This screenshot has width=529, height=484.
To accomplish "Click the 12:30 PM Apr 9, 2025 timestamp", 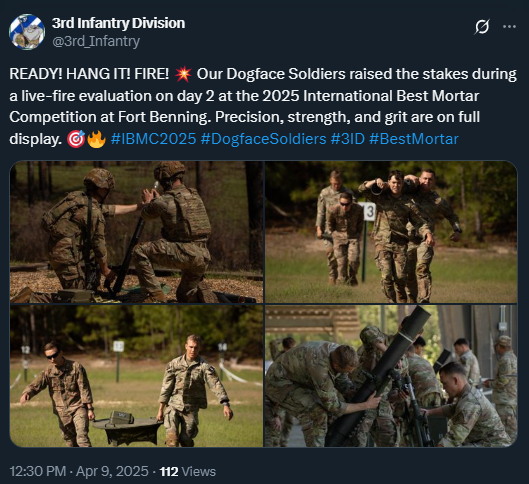I will pos(79,471).
